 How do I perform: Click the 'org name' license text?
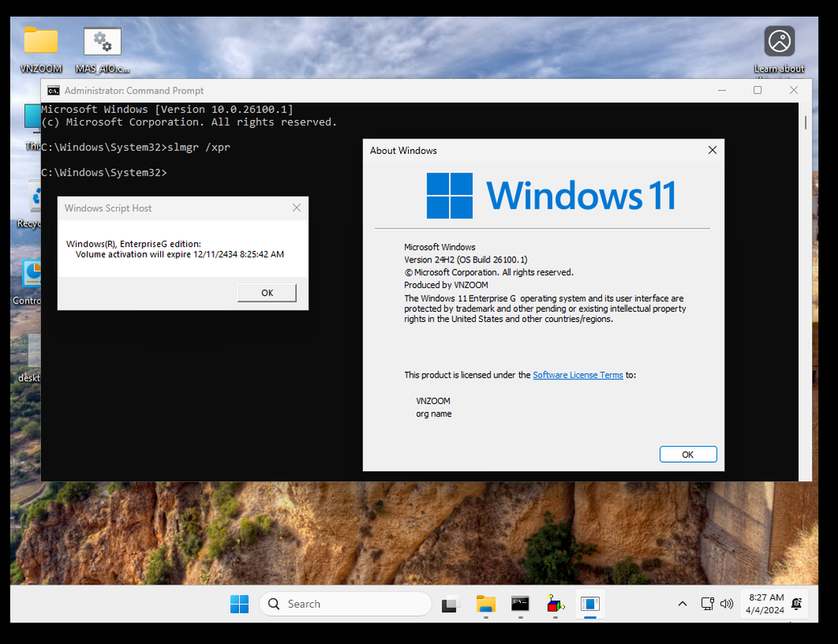coord(433,415)
